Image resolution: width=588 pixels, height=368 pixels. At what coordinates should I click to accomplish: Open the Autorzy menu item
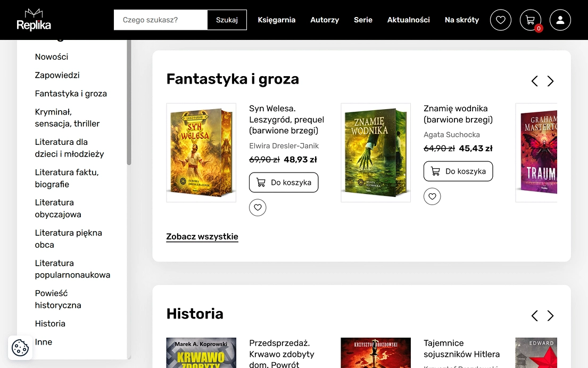pyautogui.click(x=325, y=20)
